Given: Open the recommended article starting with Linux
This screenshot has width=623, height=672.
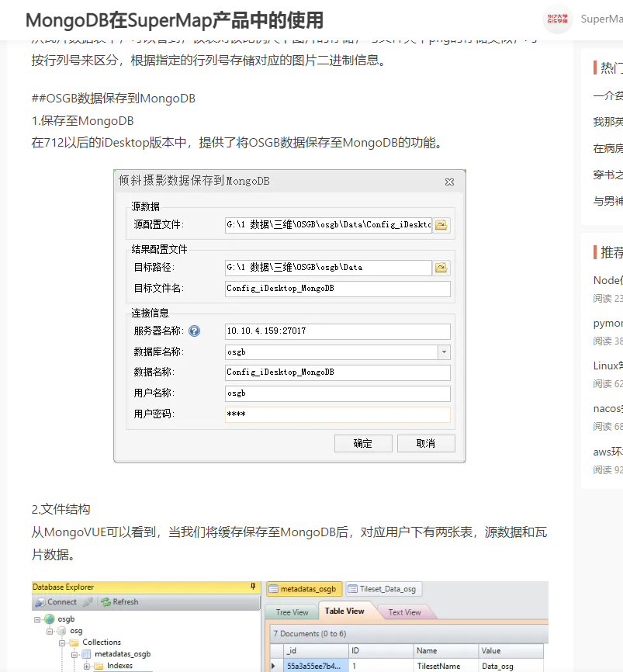Looking at the screenshot, I should point(608,365).
